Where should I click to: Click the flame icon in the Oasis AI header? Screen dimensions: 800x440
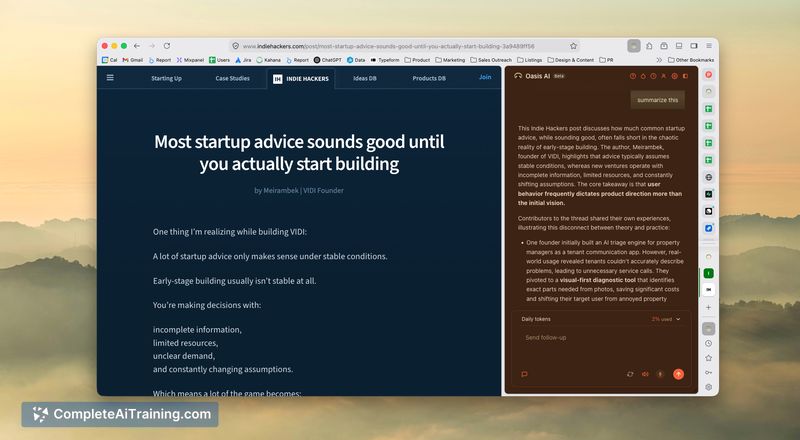click(x=643, y=76)
